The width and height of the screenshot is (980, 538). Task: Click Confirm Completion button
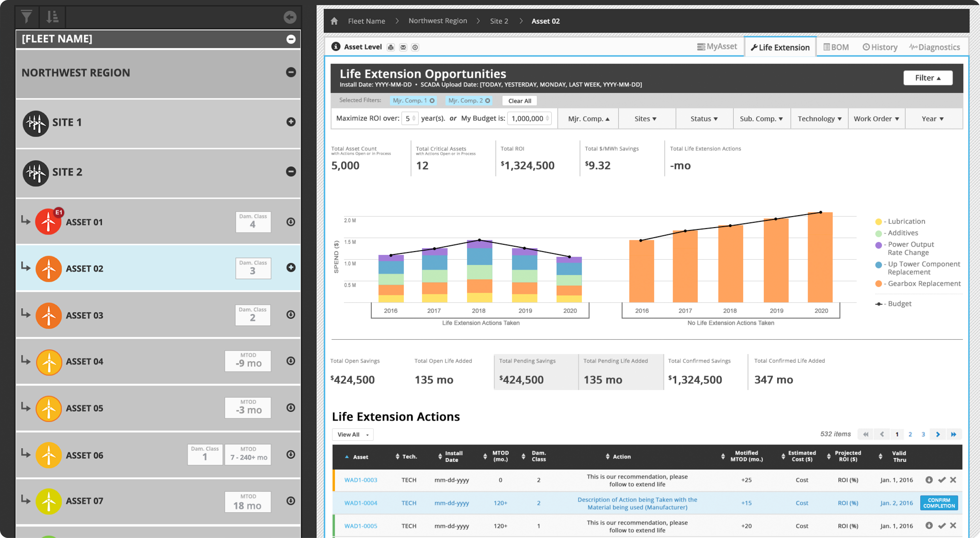[939, 502]
